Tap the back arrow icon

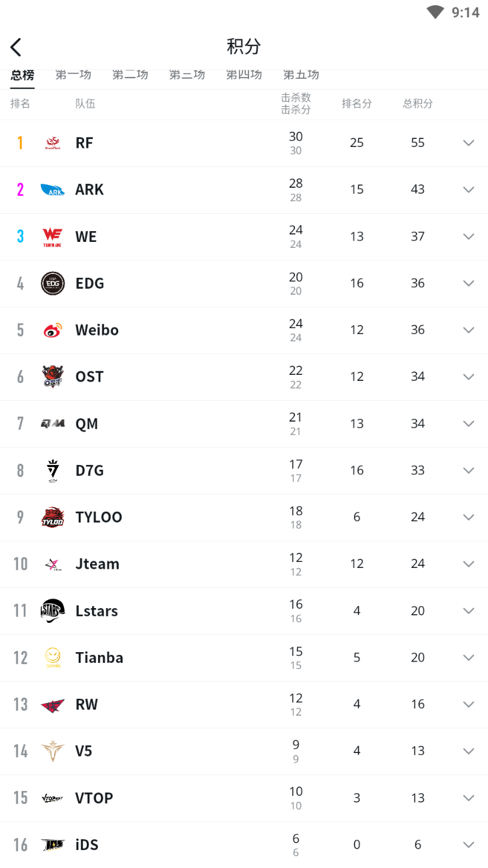(x=16, y=47)
